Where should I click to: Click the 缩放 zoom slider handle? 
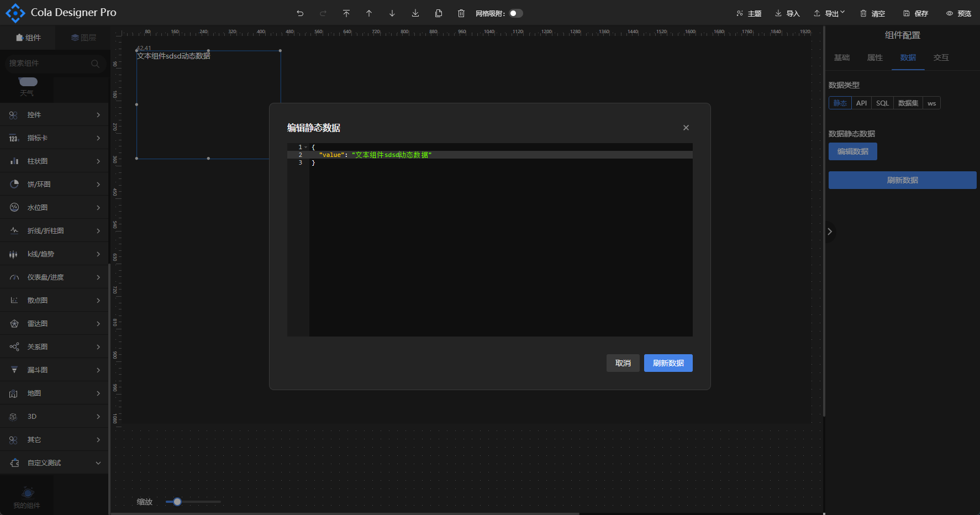click(177, 502)
